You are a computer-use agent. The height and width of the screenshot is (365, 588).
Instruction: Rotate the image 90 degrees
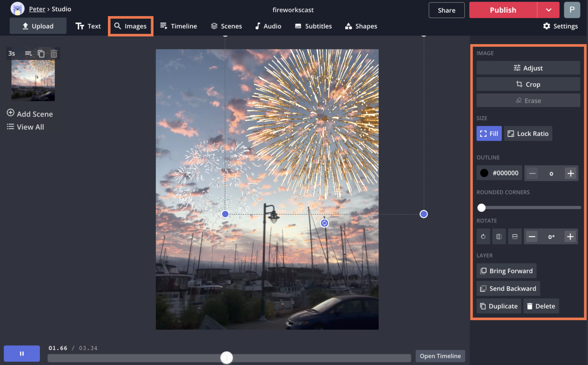click(483, 236)
